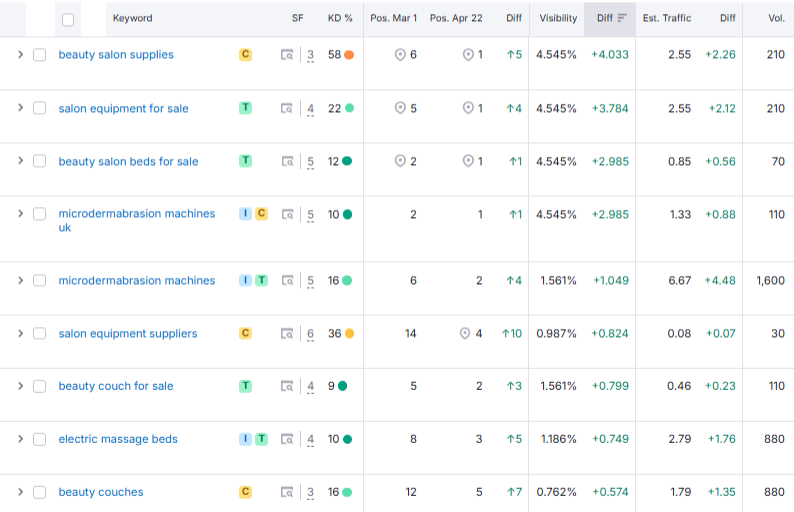The image size is (794, 512).
Task: Expand the microdermabrasion machines row
Action: pyautogui.click(x=20, y=280)
